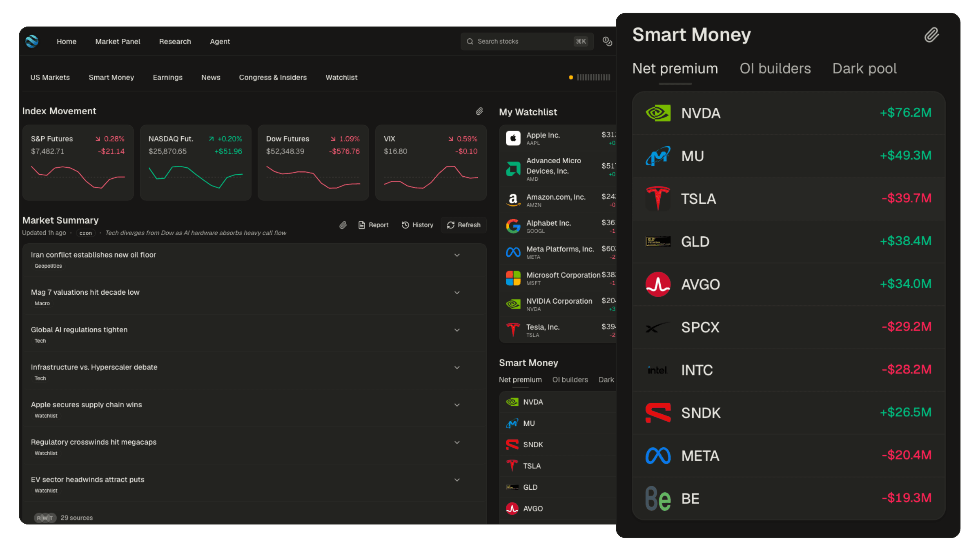Click NVDA logo in Smart Money overlay
Screen dimensions: 980x551
[x=658, y=113]
